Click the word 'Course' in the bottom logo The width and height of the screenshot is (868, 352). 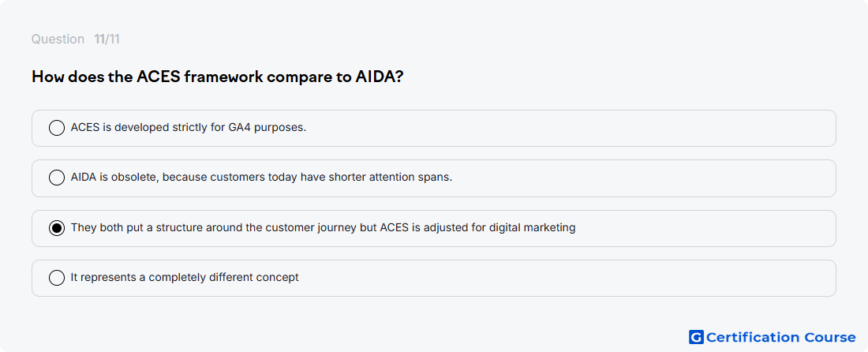pyautogui.click(x=829, y=337)
